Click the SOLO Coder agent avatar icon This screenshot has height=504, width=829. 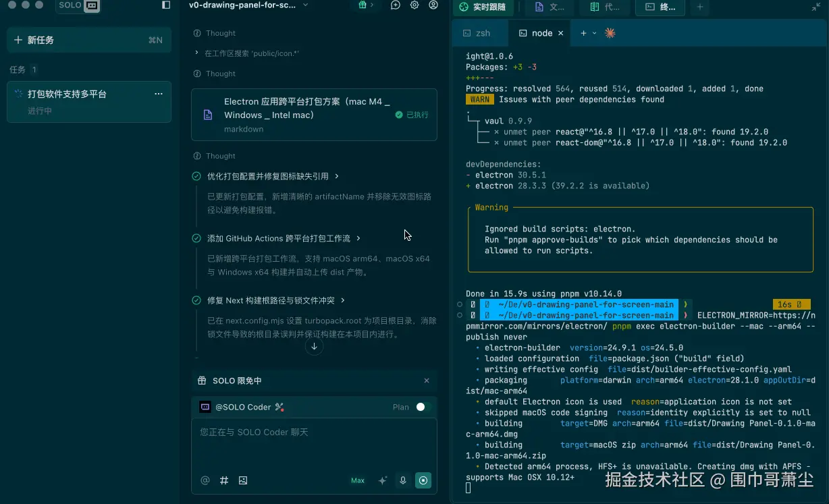coord(205,407)
